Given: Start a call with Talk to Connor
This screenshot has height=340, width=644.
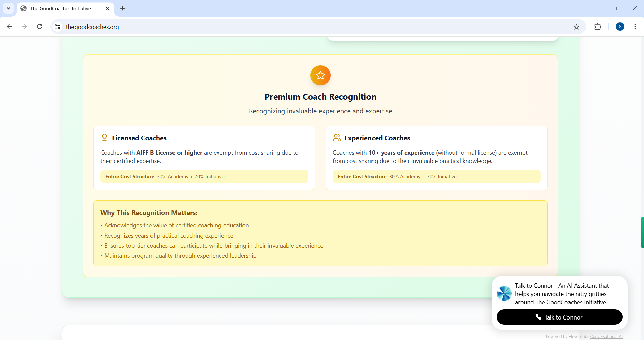Looking at the screenshot, I should [559, 317].
